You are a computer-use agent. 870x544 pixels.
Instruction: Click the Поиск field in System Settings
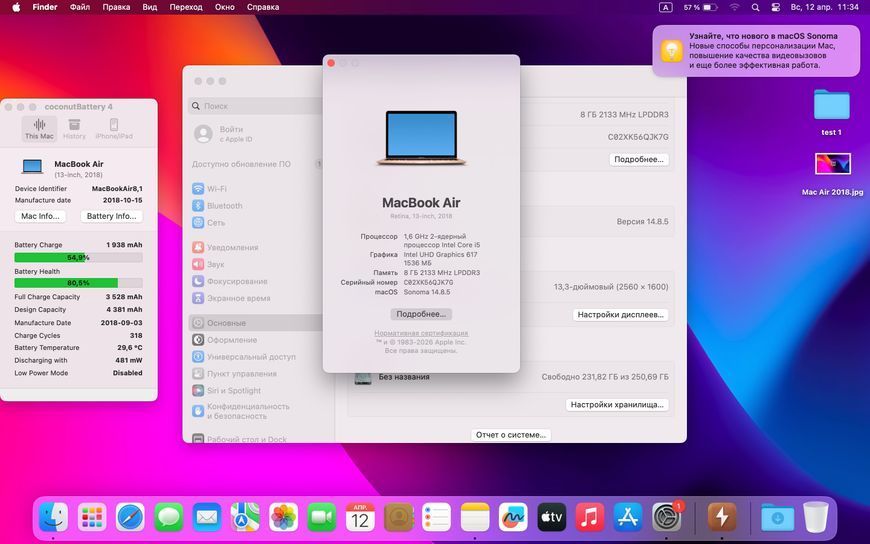256,106
